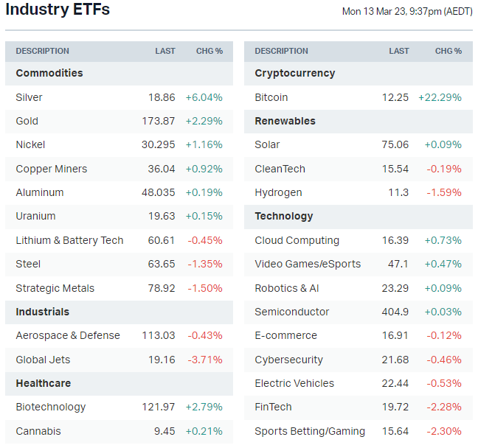
Task: Open the Copper Miners ETF
Action: [x=52, y=169]
